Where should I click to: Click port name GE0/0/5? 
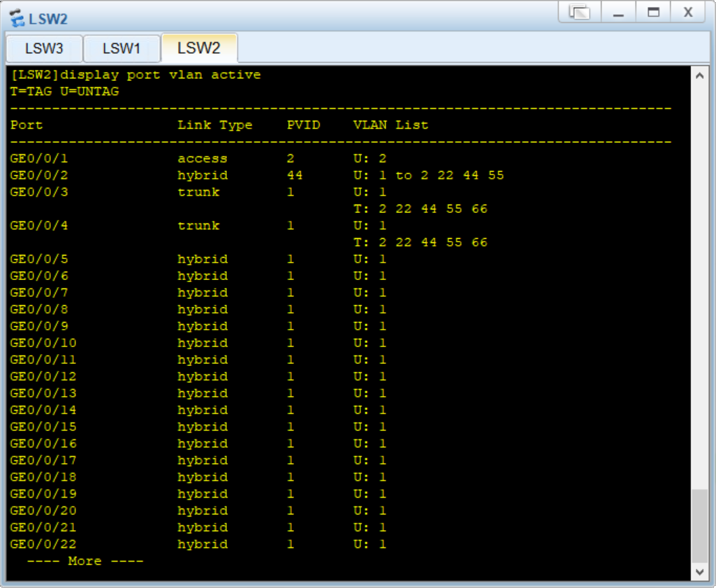tap(39, 259)
